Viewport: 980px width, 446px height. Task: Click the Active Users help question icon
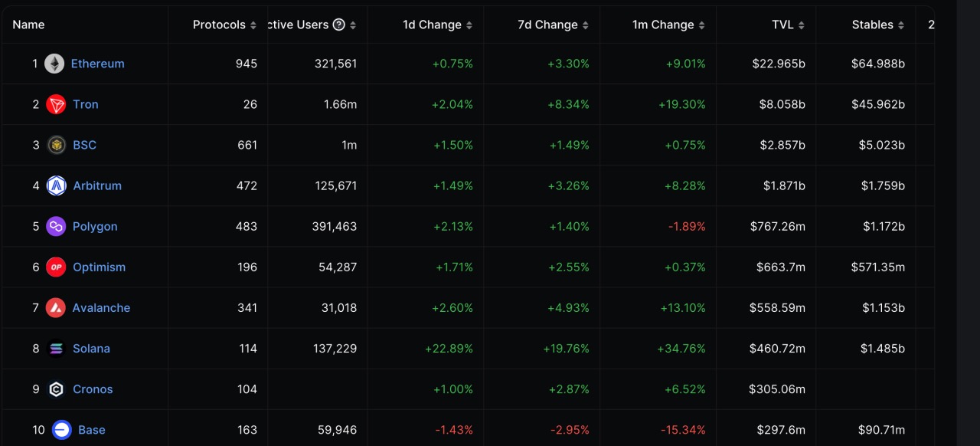click(339, 25)
